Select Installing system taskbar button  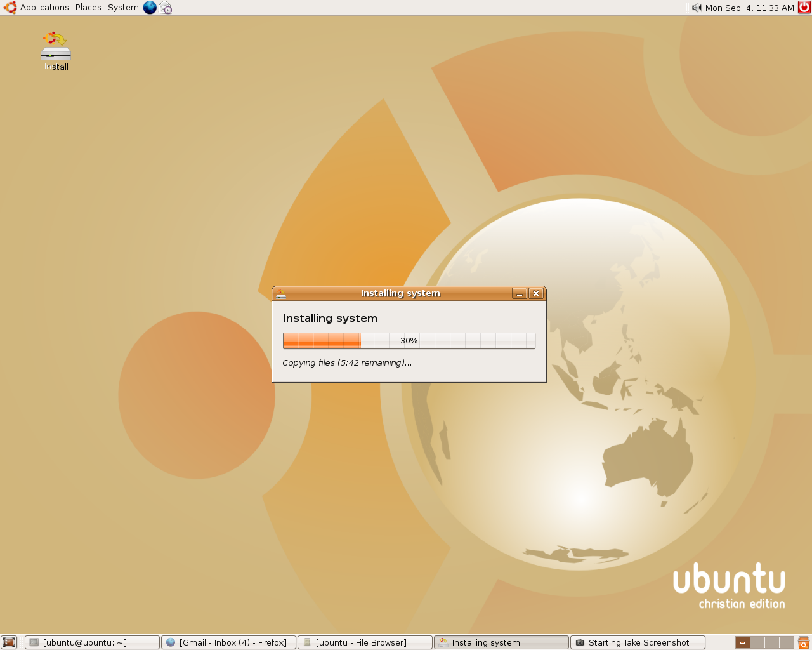point(501,642)
